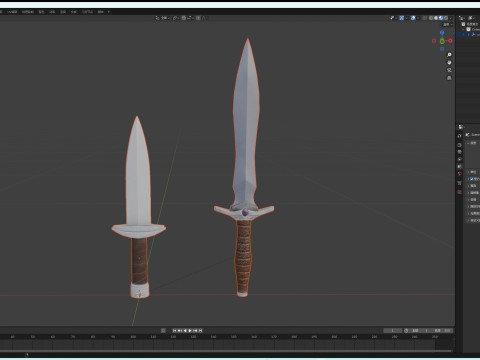Click the red X axis on navigation gizmo
This screenshot has width=480, height=360.
[x=450, y=41]
